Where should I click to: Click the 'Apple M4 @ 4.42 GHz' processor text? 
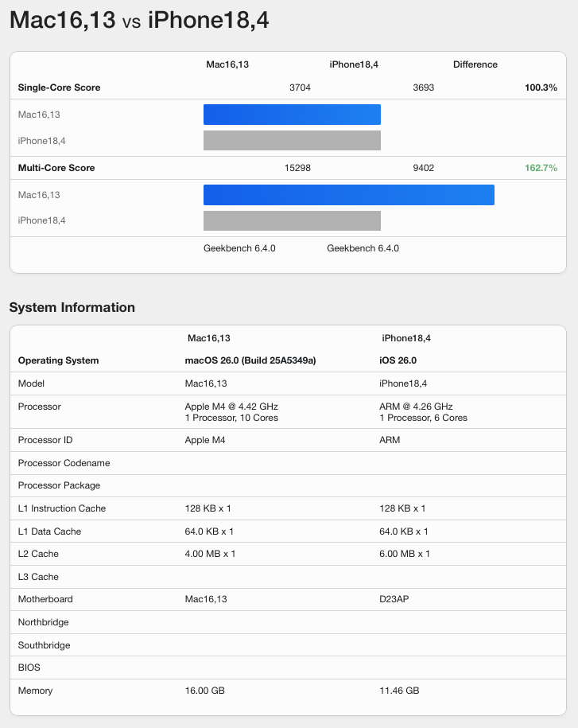(x=231, y=407)
